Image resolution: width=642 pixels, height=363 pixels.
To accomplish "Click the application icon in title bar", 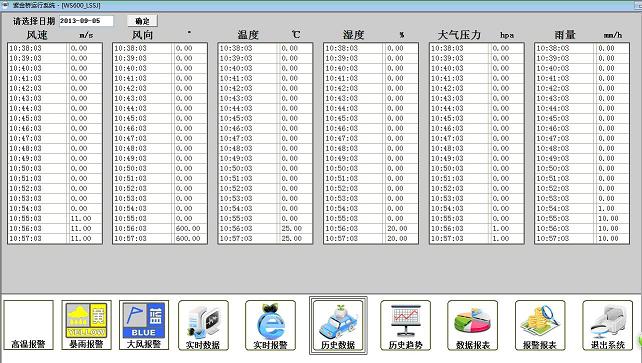I will coord(5,5).
